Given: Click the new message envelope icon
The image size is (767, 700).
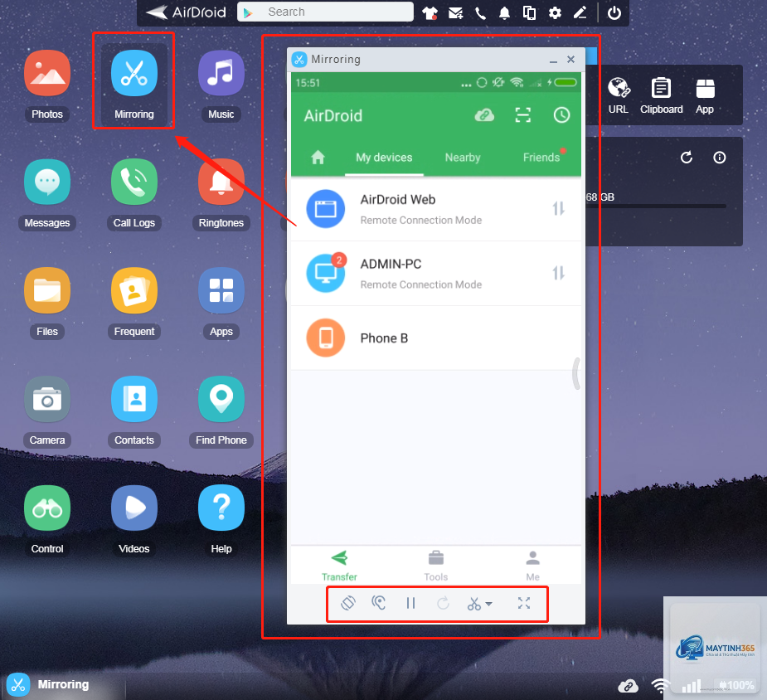Looking at the screenshot, I should 455,12.
